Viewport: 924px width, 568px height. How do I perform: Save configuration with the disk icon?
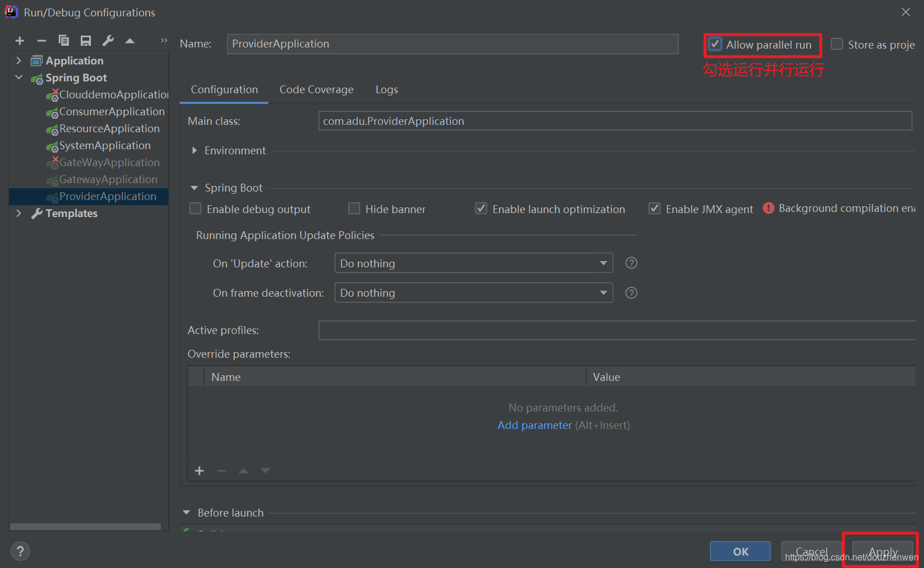point(86,41)
